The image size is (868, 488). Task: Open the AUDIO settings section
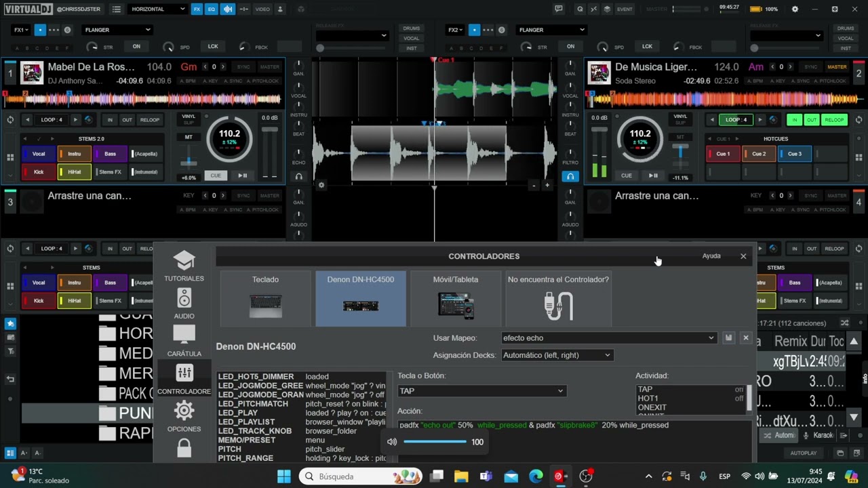pyautogui.click(x=184, y=304)
